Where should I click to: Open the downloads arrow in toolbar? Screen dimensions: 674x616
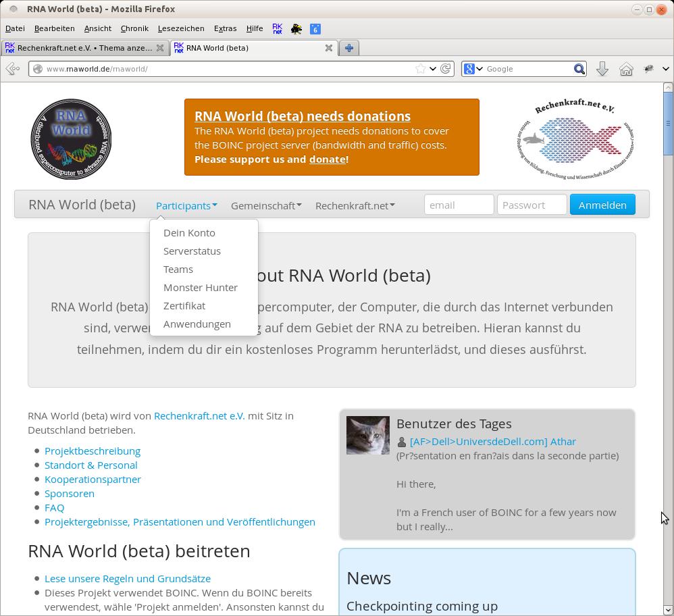602,69
